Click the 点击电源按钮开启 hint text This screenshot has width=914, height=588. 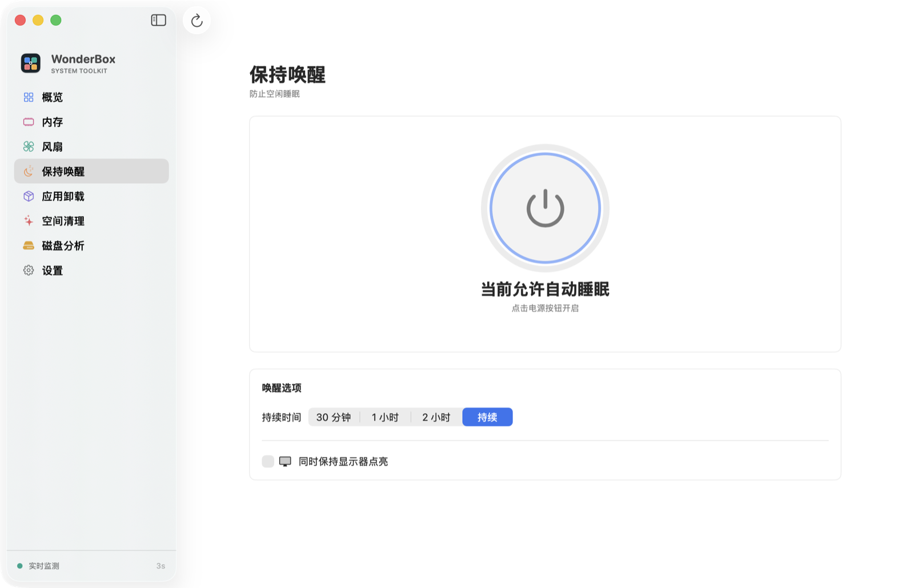[x=545, y=308]
